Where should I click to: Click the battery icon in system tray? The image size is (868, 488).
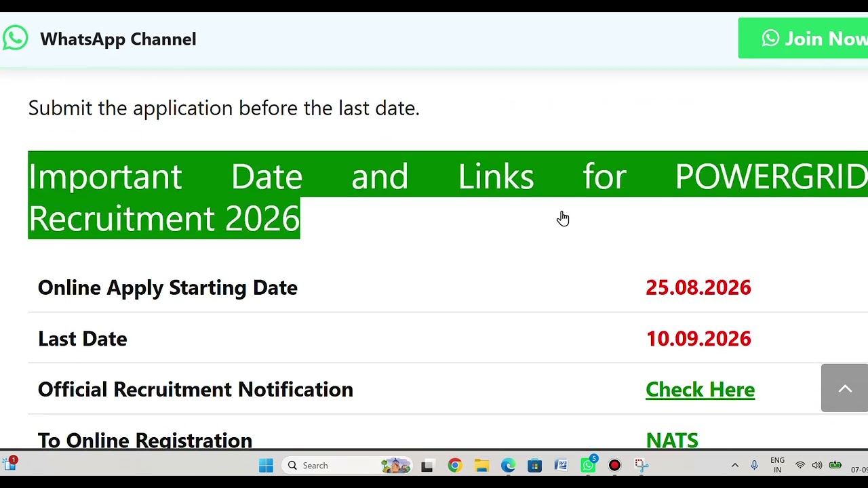click(x=835, y=465)
